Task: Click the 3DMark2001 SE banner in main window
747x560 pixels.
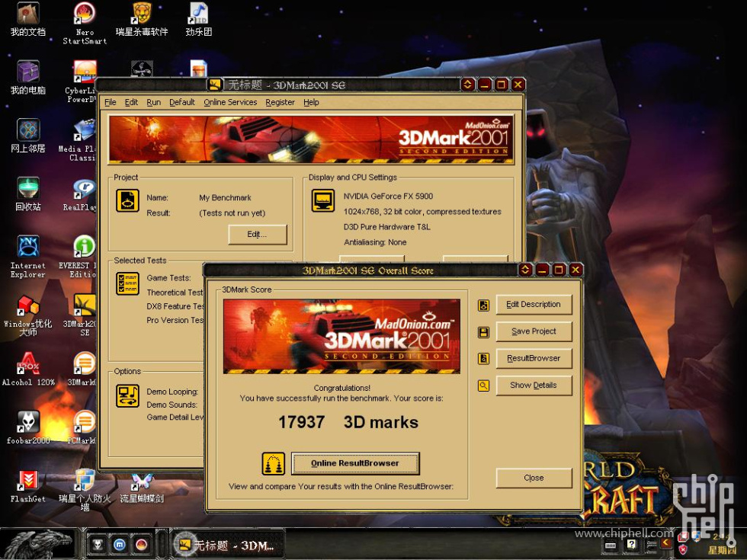Action: pyautogui.click(x=311, y=139)
